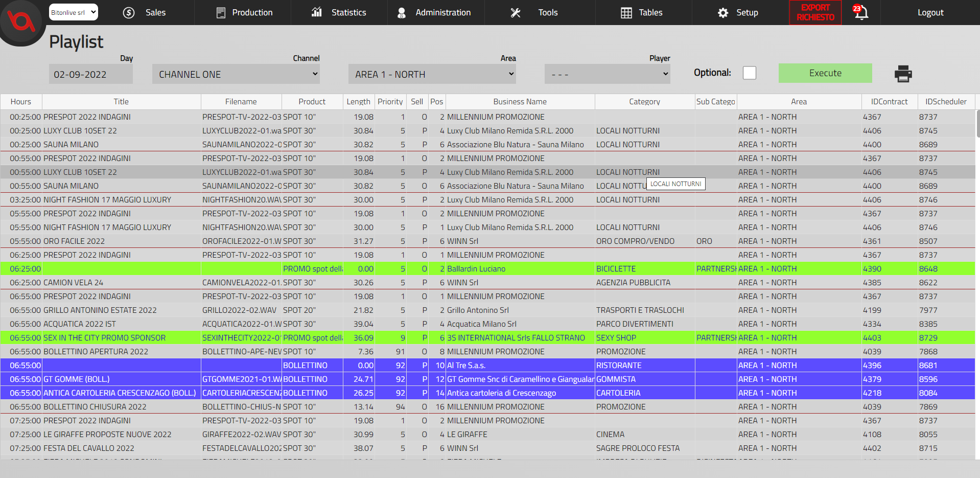Click the Statistics bar chart icon
The width and height of the screenshot is (980, 478).
point(317,12)
